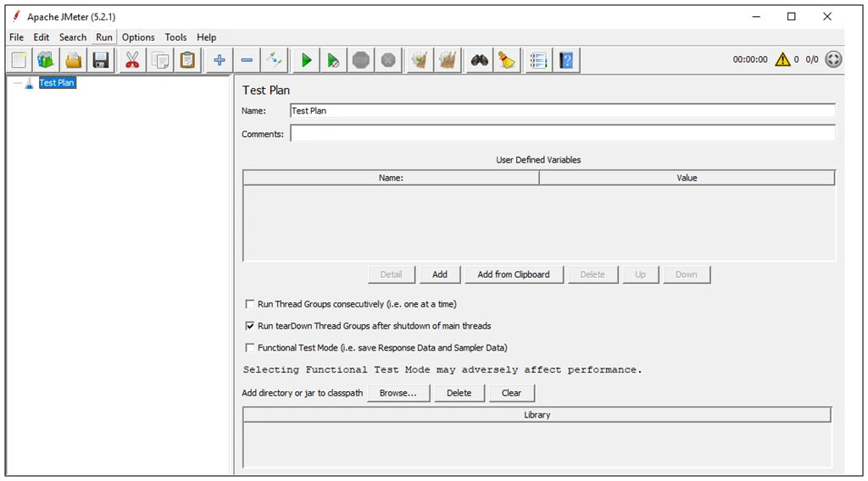Select the Test Plan tree node
The image size is (868, 481).
pyautogui.click(x=57, y=83)
